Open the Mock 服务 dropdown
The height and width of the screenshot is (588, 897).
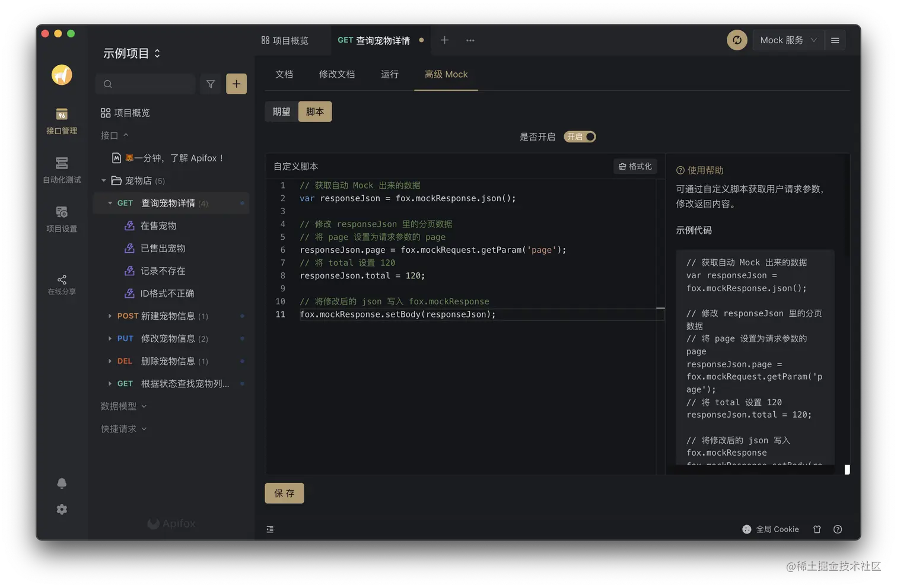(x=787, y=40)
